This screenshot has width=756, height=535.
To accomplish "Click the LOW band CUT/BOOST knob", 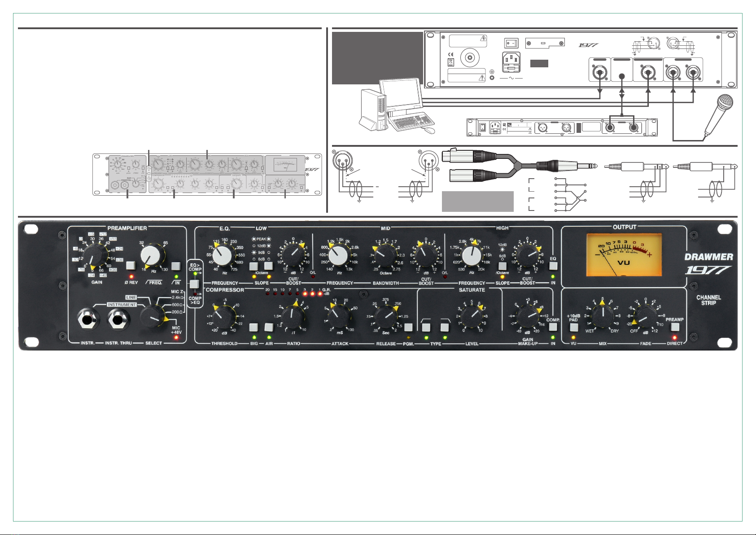I will (293, 255).
